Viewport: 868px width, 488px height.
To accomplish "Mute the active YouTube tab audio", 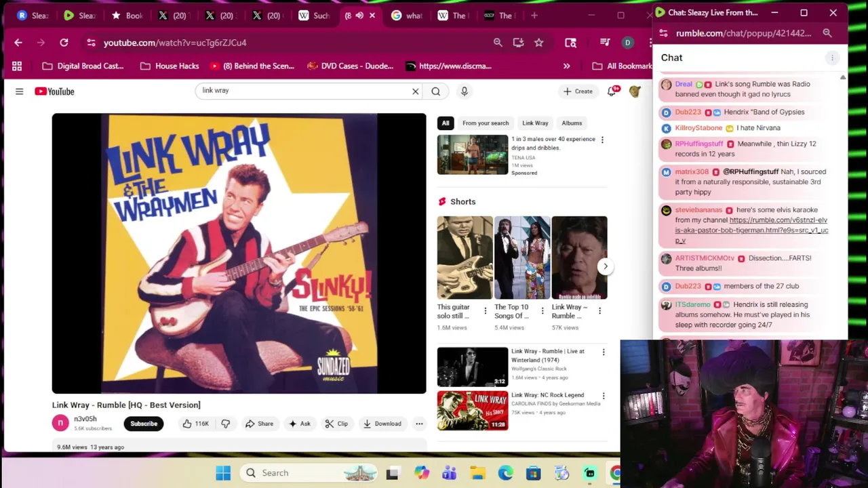I will pyautogui.click(x=360, y=16).
